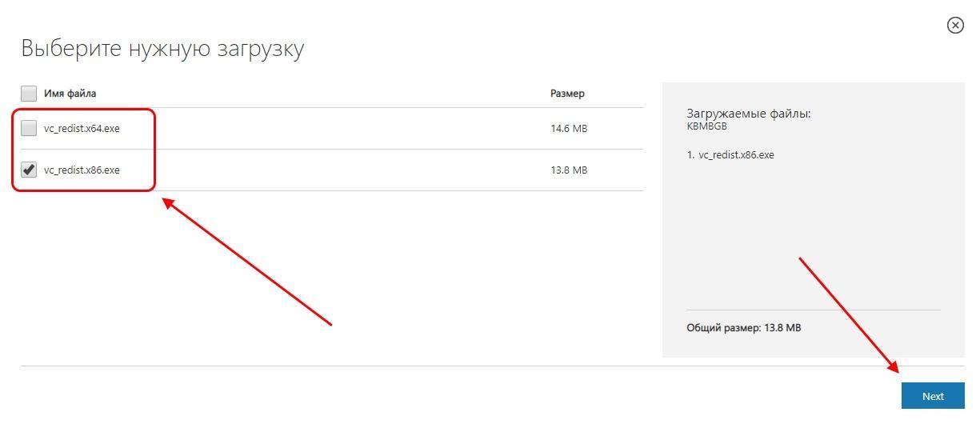Click the checkmark icon in the x86 row
The image size is (980, 424).
click(29, 170)
